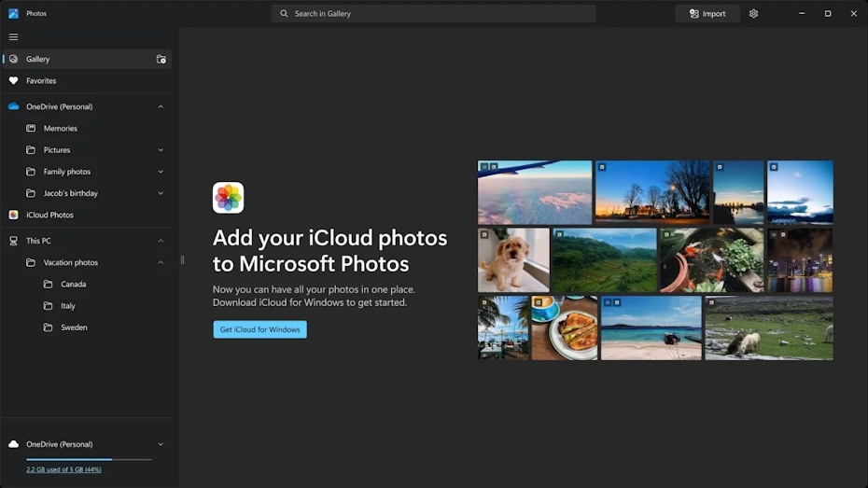Open the Family photos folder
Image resolution: width=868 pixels, height=488 pixels.
coord(87,172)
